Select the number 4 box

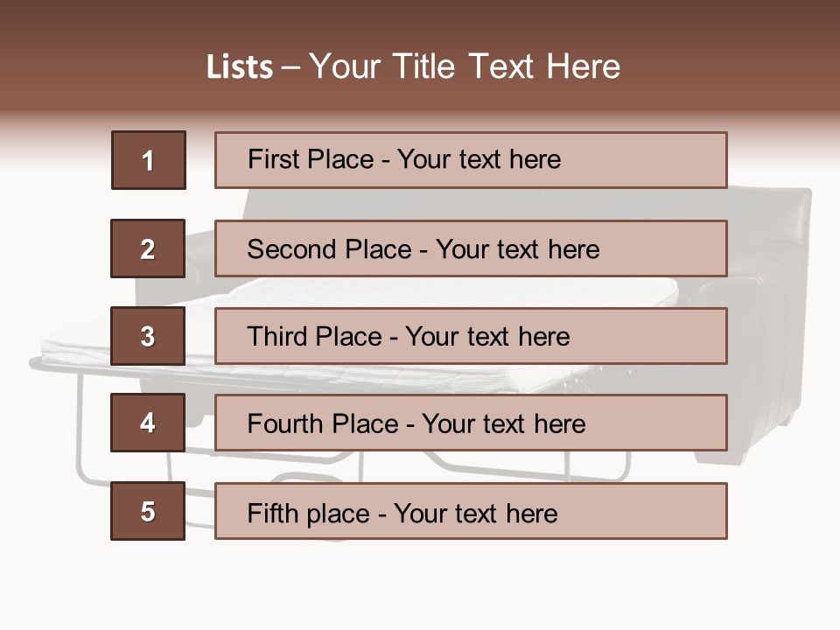(148, 423)
